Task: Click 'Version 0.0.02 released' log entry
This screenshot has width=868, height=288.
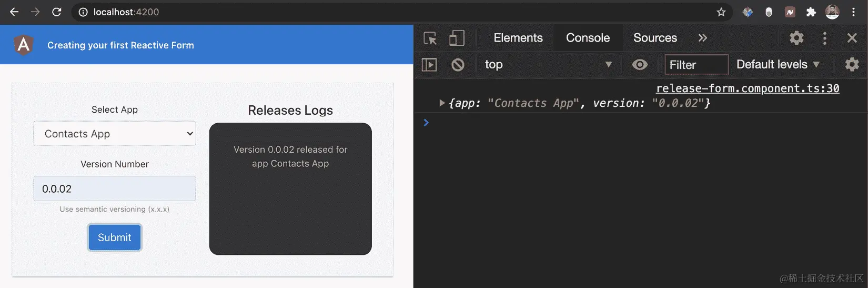Action: [x=290, y=156]
